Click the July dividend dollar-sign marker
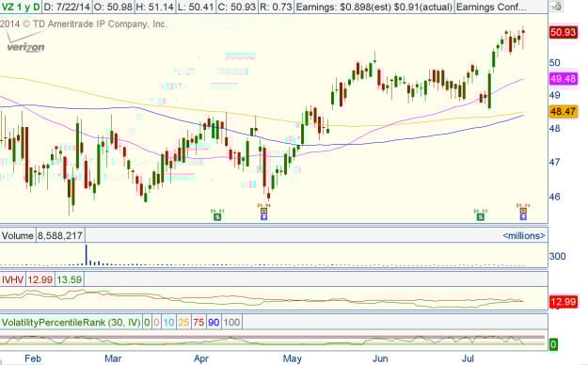 tap(481, 216)
